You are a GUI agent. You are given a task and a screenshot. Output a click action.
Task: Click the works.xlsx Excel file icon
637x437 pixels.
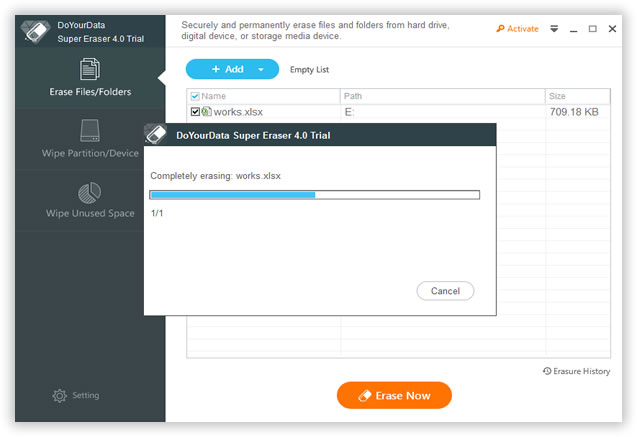tap(206, 111)
